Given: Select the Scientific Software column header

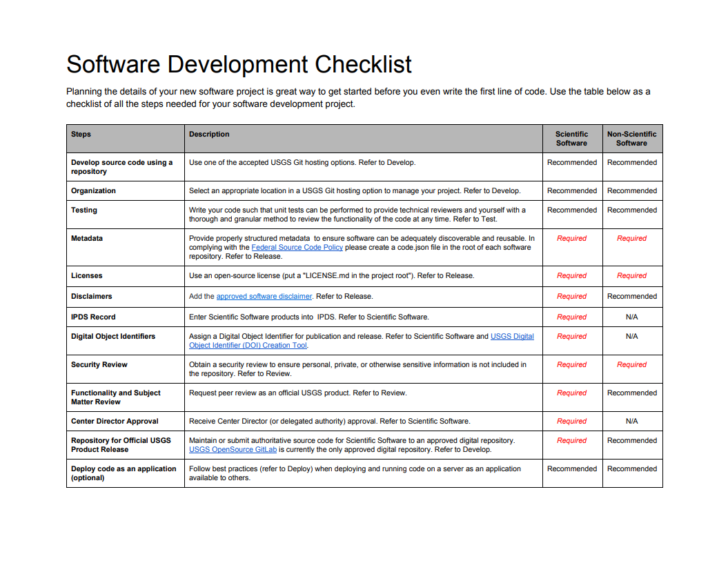Looking at the screenshot, I should pyautogui.click(x=571, y=139).
